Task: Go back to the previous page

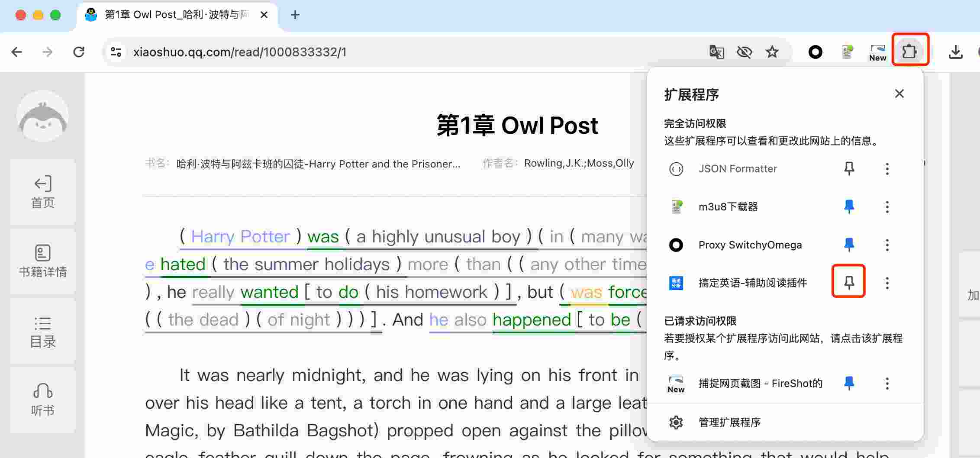Action: [16, 52]
